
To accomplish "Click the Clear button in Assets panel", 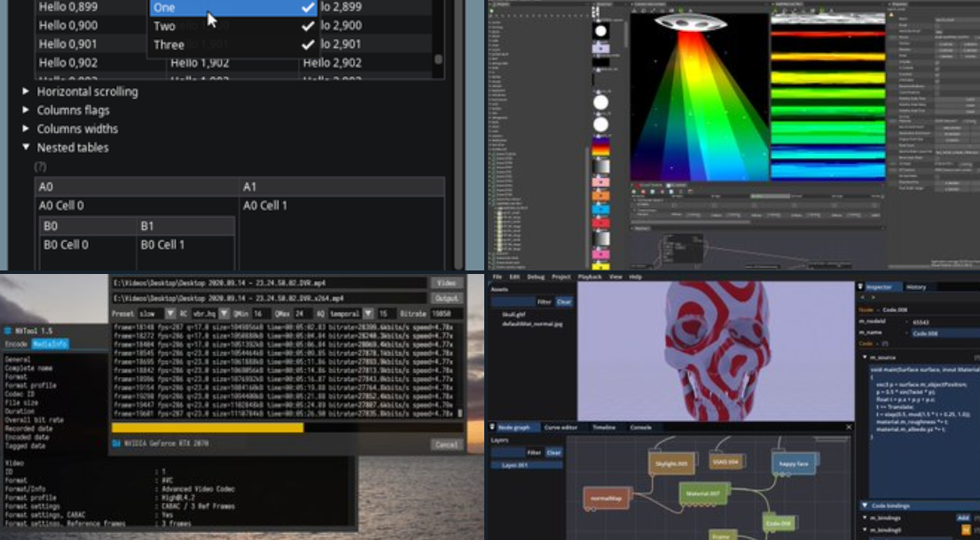I will [564, 301].
